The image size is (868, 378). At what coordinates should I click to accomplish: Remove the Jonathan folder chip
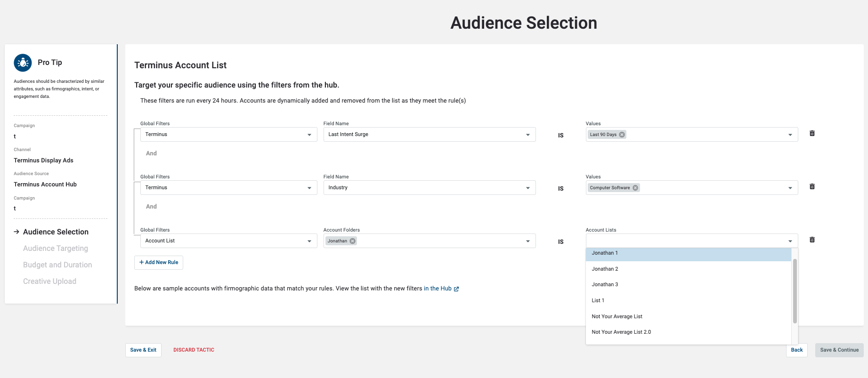coord(352,241)
